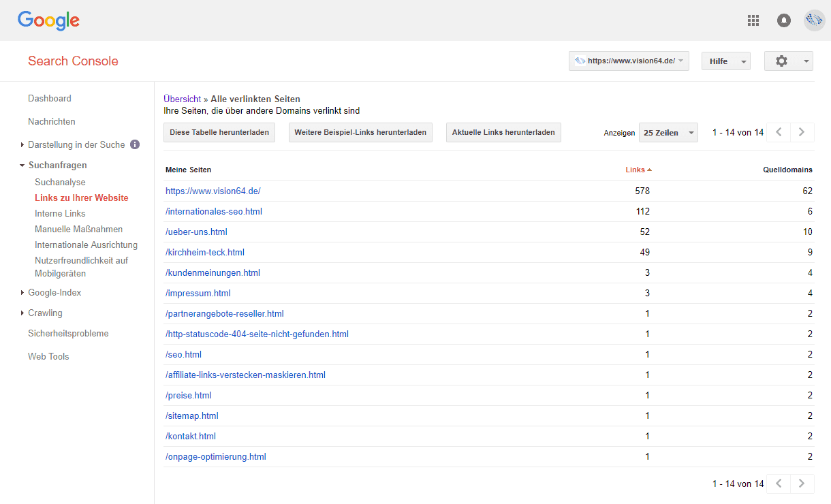Image resolution: width=831 pixels, height=504 pixels.
Task: Open the /sitemap.html link
Action: (192, 415)
